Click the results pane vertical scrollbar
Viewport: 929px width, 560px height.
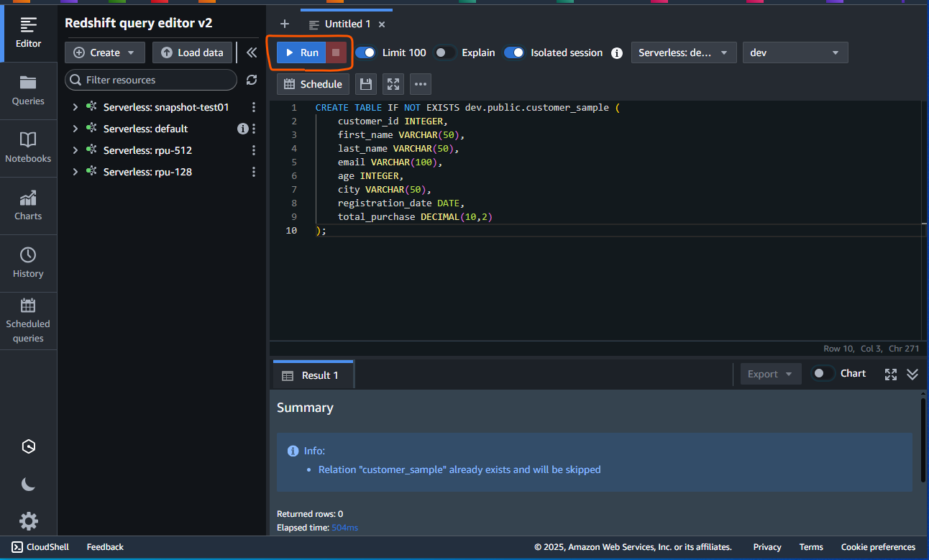(924, 439)
